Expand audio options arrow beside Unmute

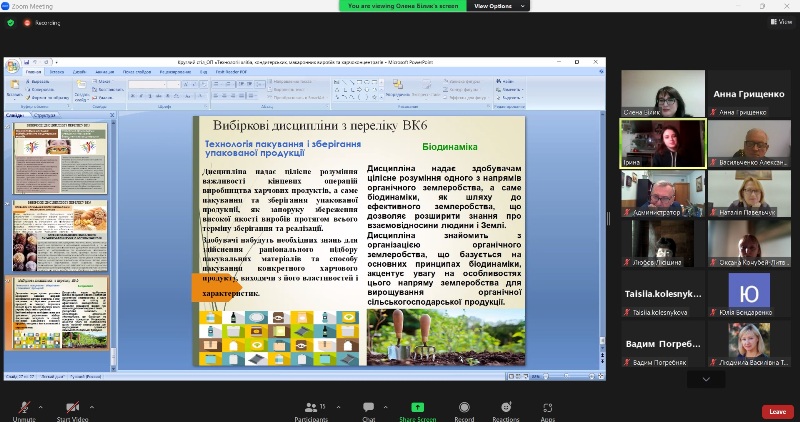click(x=40, y=406)
